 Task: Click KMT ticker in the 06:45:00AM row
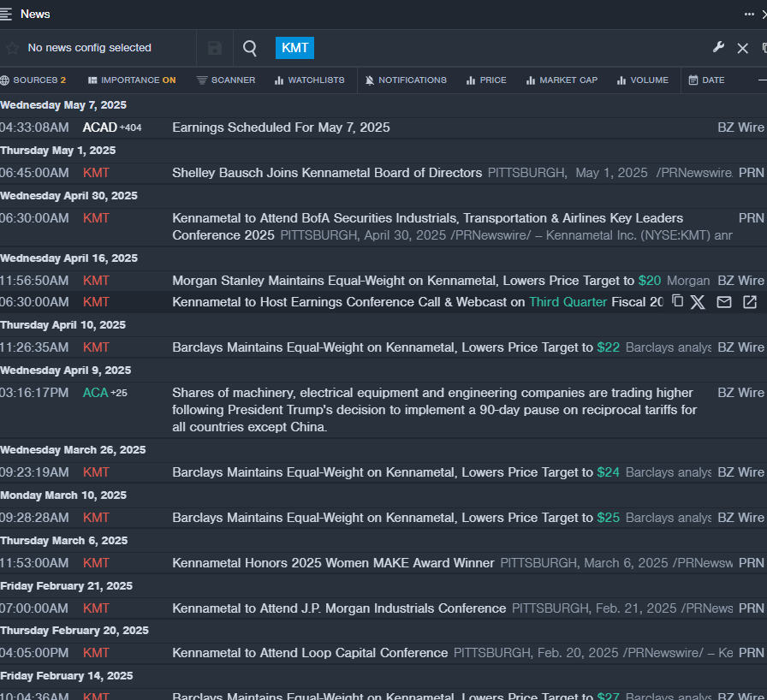96,173
